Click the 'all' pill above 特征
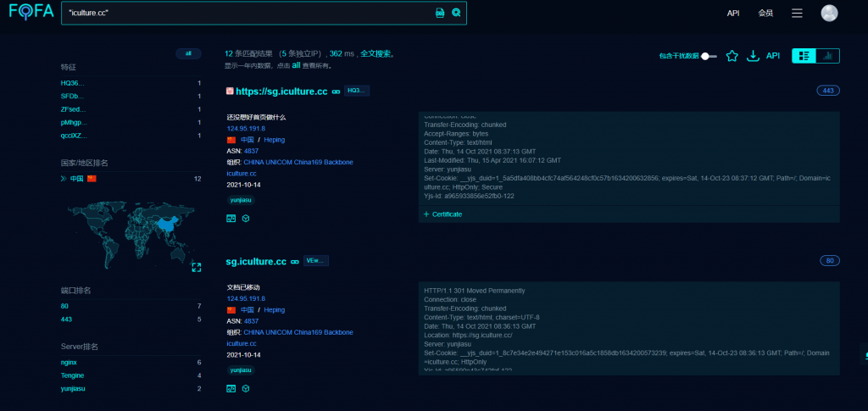Viewport: 868px width, 411px height. click(x=188, y=53)
